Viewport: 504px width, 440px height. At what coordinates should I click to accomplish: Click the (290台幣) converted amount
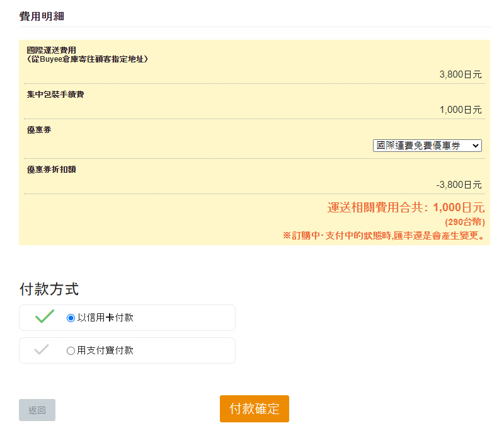pyautogui.click(x=465, y=222)
